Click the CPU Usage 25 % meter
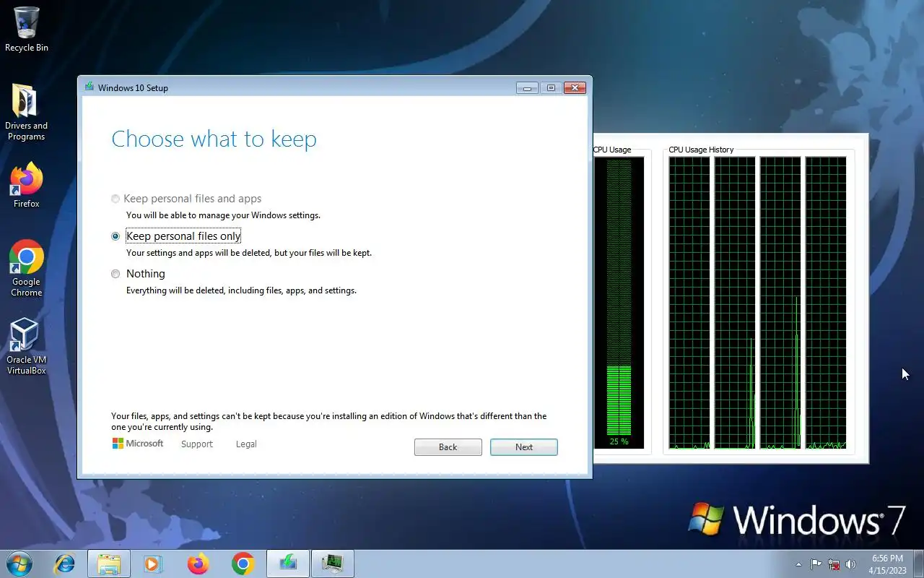Image resolution: width=924 pixels, height=578 pixels. [619, 302]
